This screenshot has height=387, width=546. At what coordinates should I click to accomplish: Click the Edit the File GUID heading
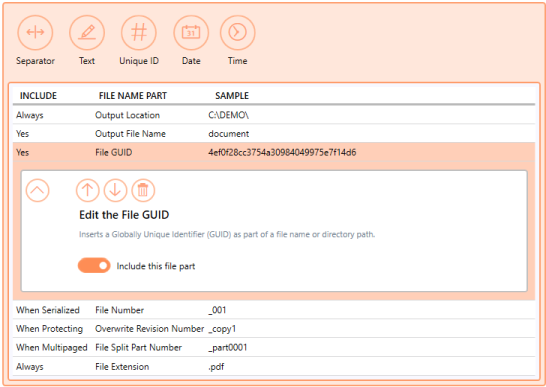click(x=124, y=215)
